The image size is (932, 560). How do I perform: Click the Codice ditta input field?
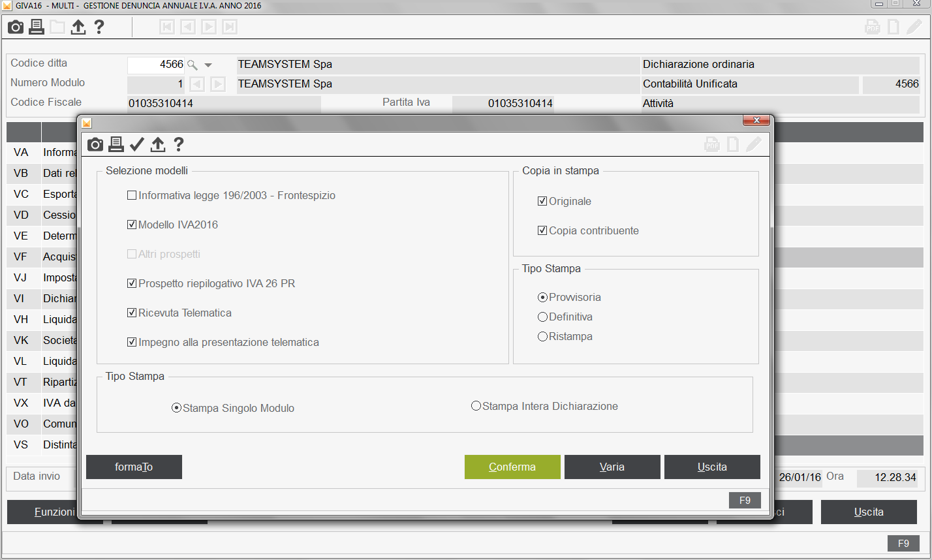(156, 65)
